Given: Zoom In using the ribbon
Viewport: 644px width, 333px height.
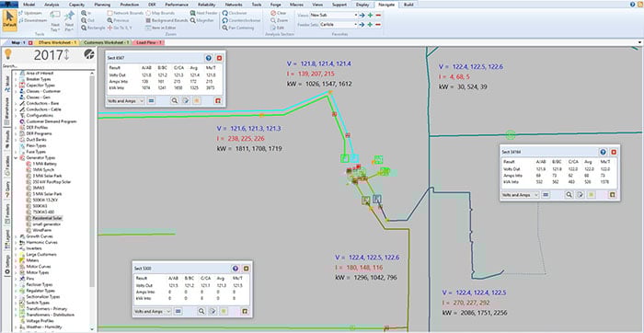Looking at the screenshot, I should click(86, 13).
